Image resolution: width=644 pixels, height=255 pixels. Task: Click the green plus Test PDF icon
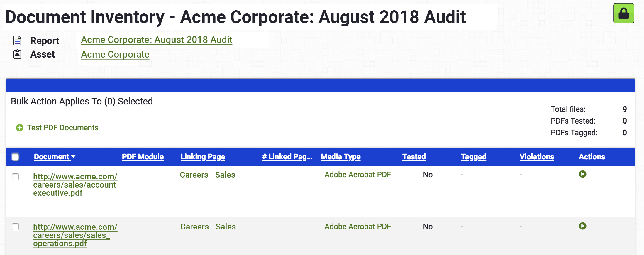tap(20, 128)
